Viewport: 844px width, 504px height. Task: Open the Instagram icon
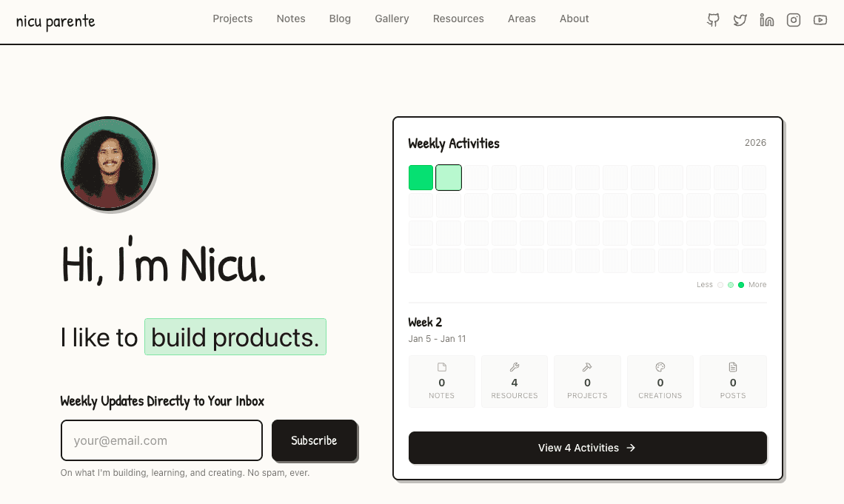[793, 20]
